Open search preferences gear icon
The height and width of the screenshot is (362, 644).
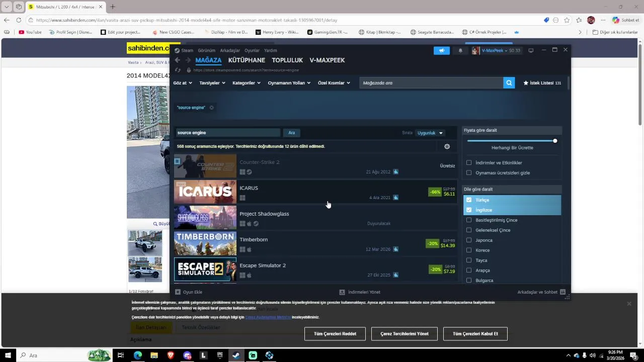447,146
